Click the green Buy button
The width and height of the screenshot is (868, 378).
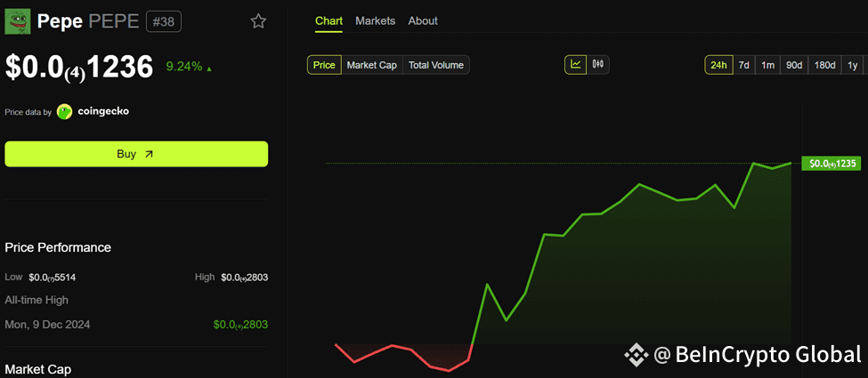coord(136,154)
